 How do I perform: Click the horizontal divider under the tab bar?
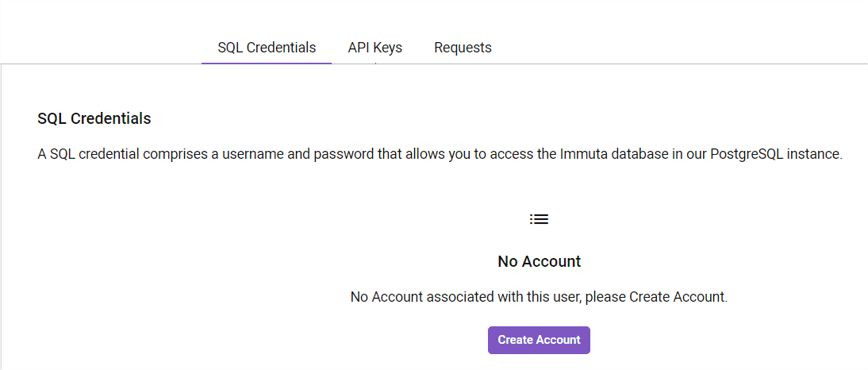click(x=434, y=64)
